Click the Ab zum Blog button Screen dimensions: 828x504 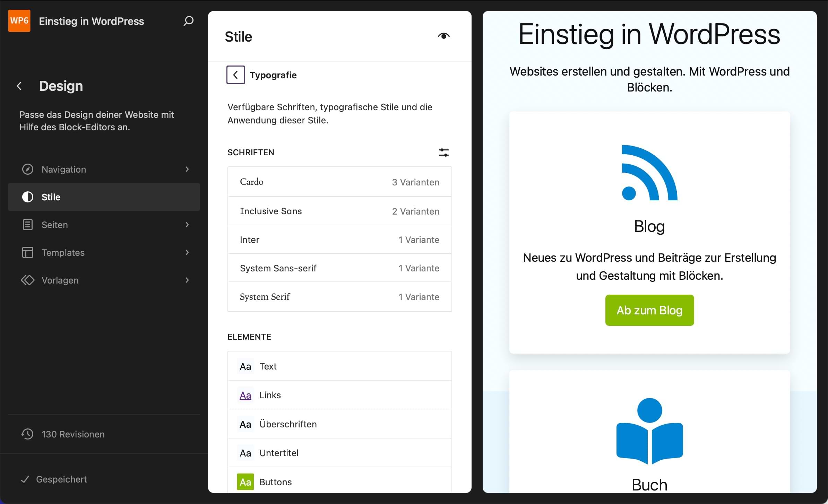649,310
